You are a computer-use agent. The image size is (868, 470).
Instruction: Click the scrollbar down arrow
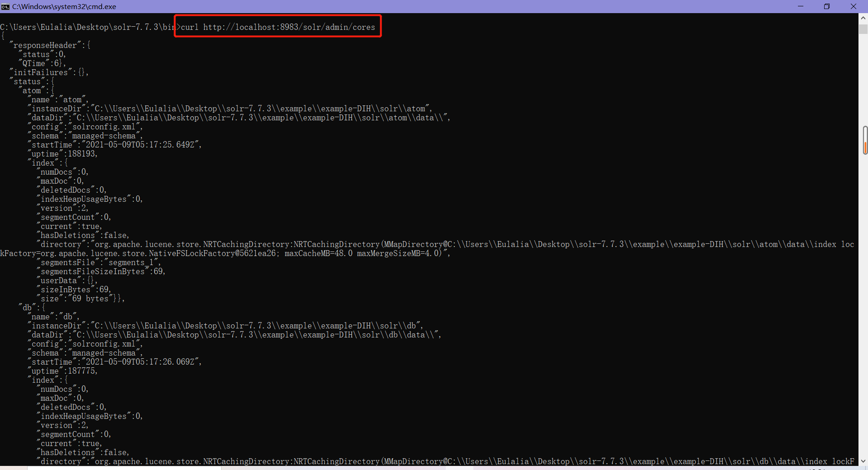click(863, 461)
